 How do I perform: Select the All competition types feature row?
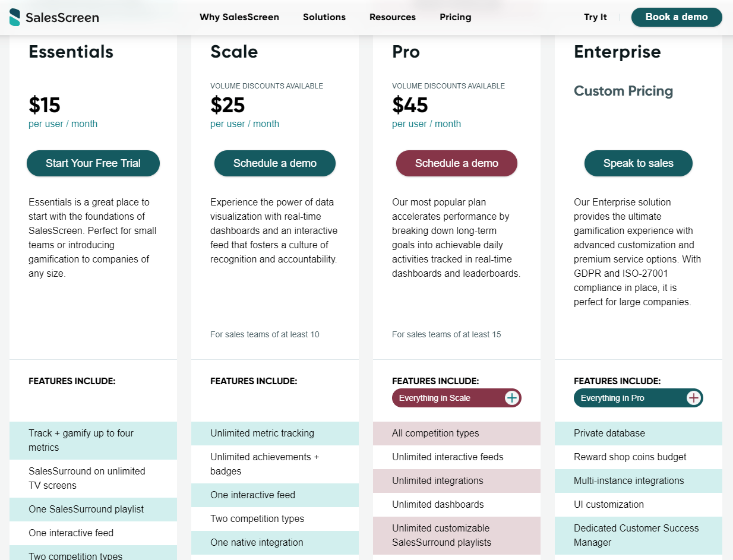[x=457, y=434]
